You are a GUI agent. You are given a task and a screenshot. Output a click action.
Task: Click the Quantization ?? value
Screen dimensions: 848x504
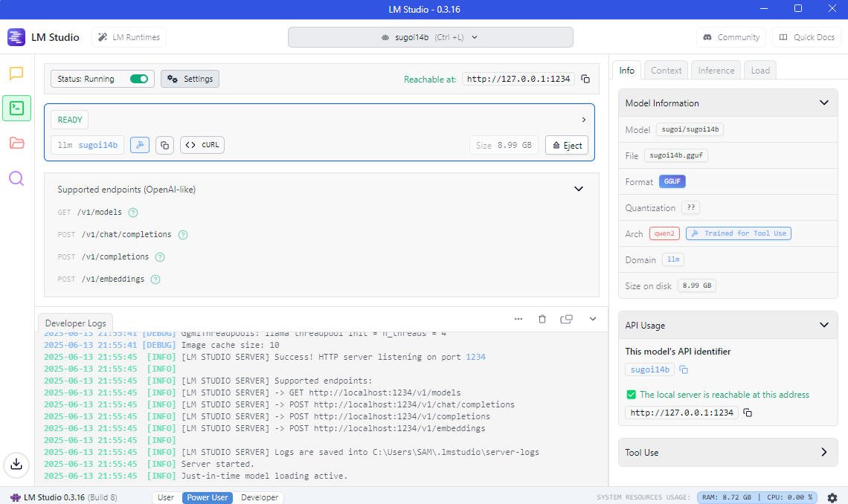pyautogui.click(x=690, y=207)
